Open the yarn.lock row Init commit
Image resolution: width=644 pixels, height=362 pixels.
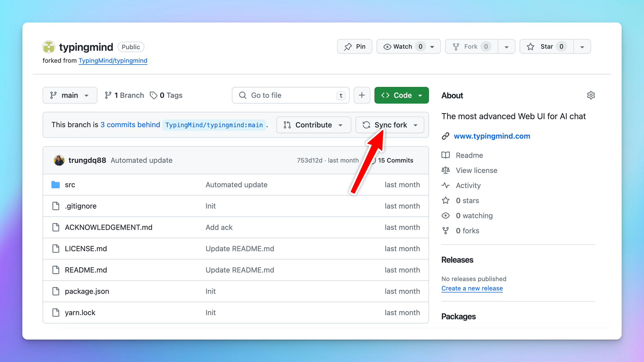tap(211, 313)
